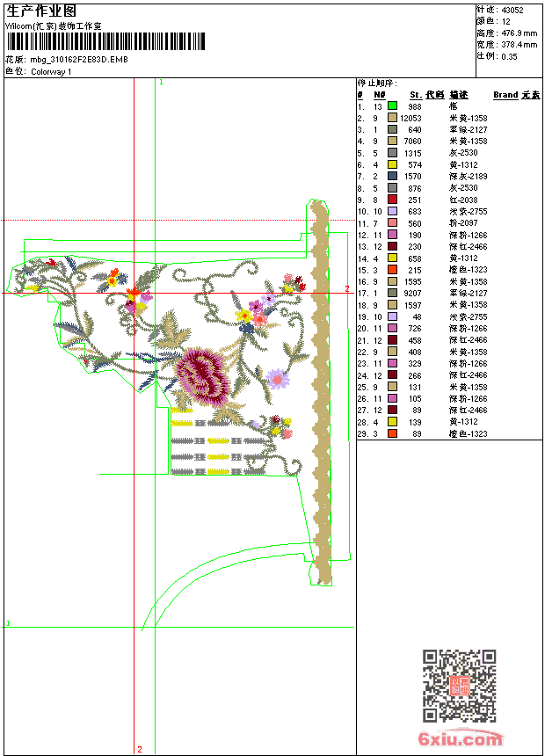Select the light purple swatch in row 19
545x756 pixels.
[393, 316]
